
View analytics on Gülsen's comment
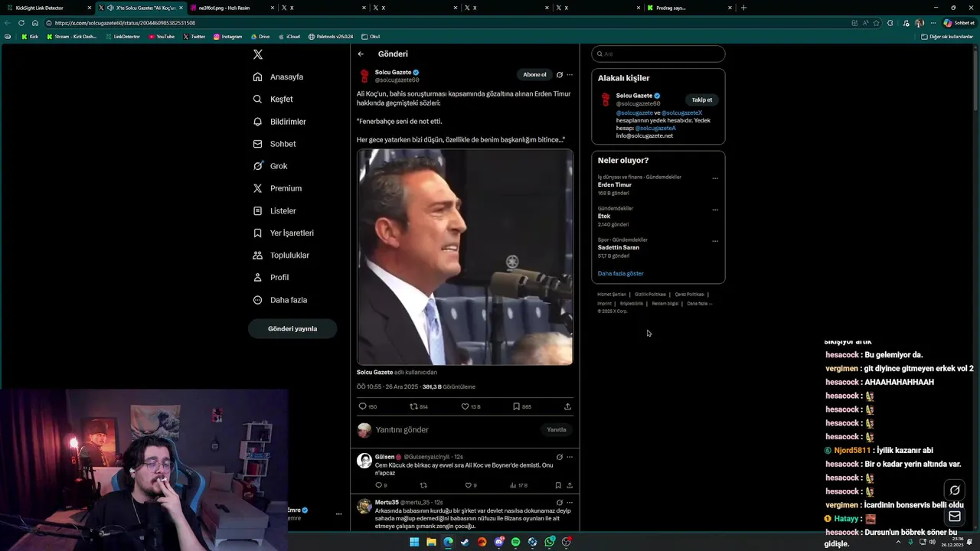point(518,485)
